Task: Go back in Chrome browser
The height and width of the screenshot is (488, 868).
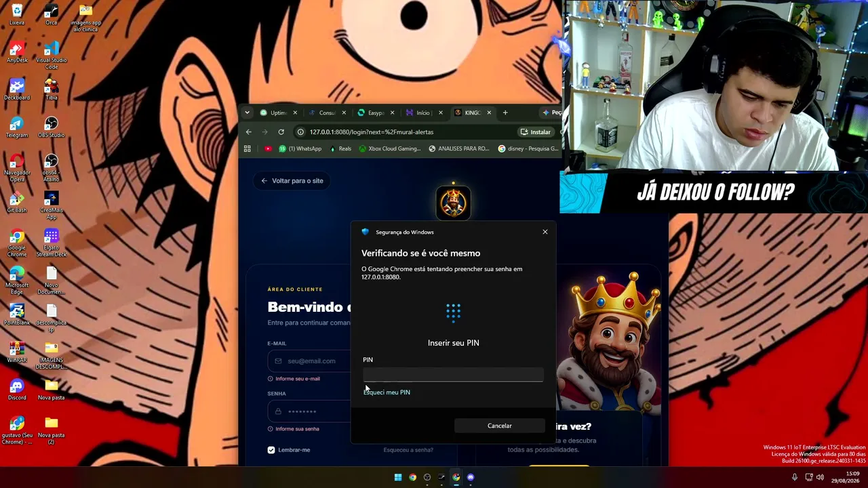Action: click(249, 132)
